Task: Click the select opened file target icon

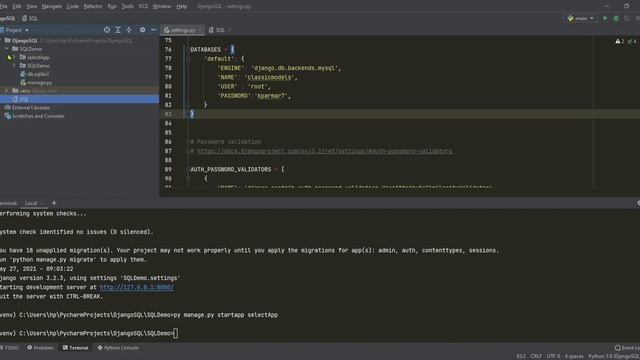Action: click(x=107, y=30)
